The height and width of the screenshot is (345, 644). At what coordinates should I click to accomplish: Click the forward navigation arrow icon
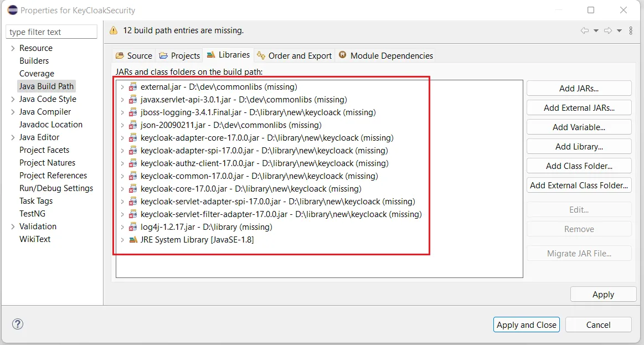pos(608,31)
